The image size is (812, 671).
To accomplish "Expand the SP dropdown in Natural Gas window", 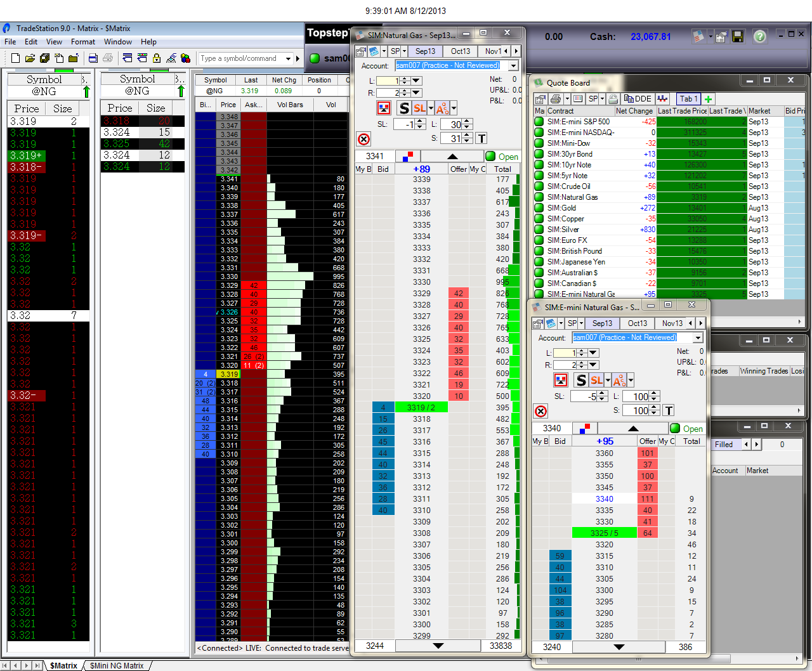I will (x=404, y=51).
